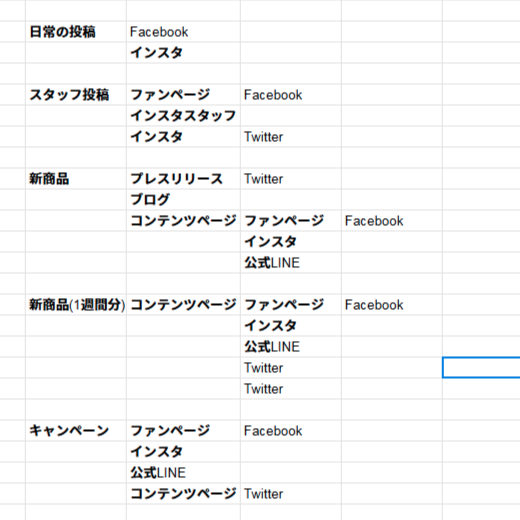Select the Facebook cell in the キャンペーン row

point(291,431)
